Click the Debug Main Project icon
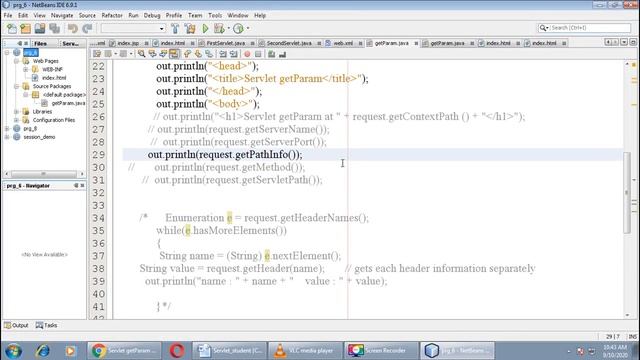Image resolution: width=640 pixels, height=360 pixels. [x=219, y=29]
